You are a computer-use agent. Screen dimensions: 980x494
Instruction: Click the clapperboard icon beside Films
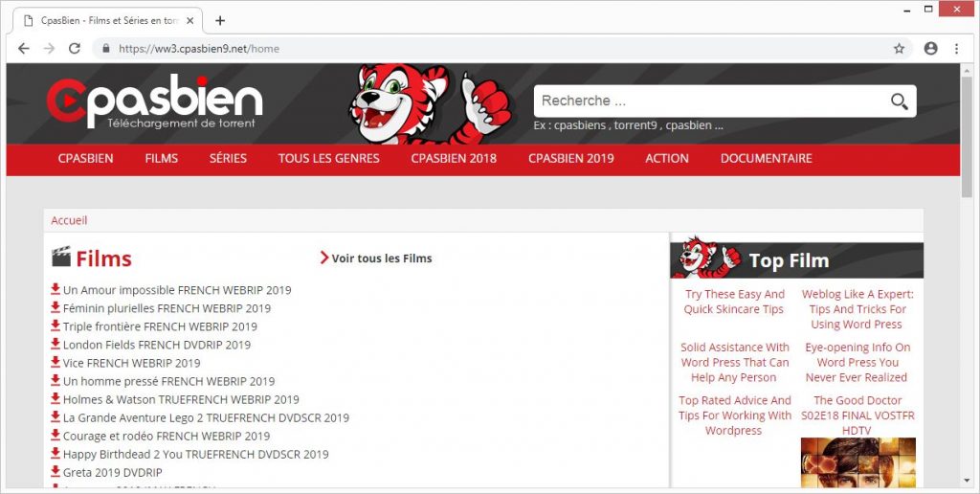[60, 257]
